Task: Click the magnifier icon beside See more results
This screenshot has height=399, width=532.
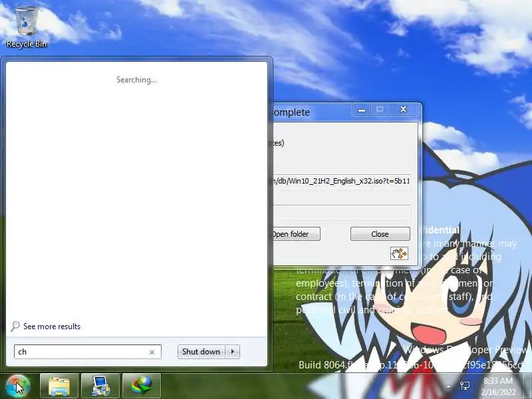Action: tap(15, 327)
